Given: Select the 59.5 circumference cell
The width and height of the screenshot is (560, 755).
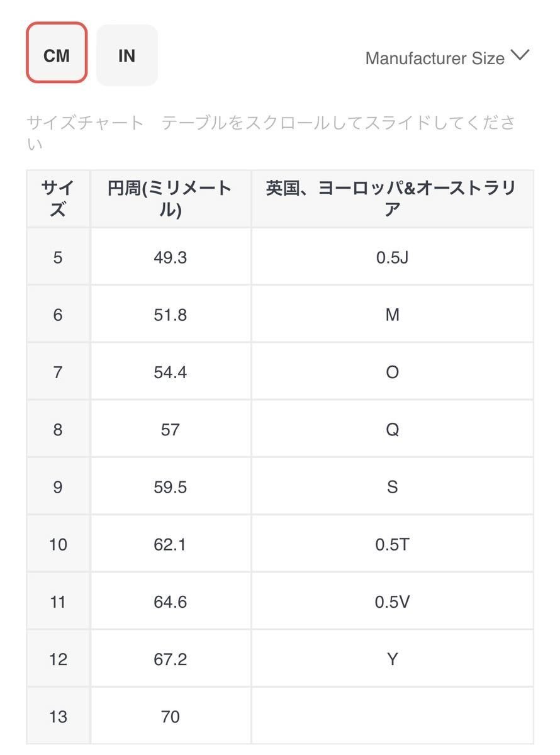Looking at the screenshot, I should 171,486.
